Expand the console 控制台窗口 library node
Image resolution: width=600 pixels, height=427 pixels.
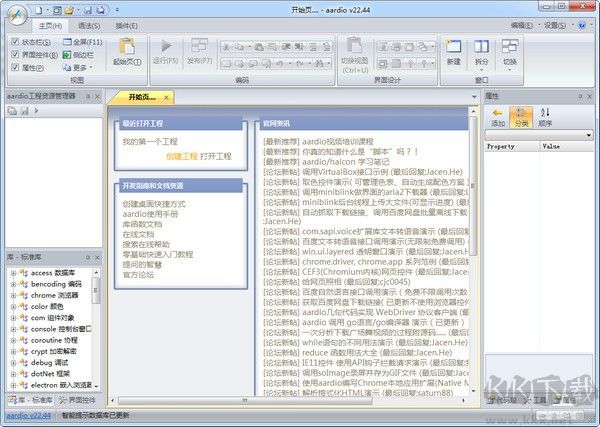pos(13,329)
